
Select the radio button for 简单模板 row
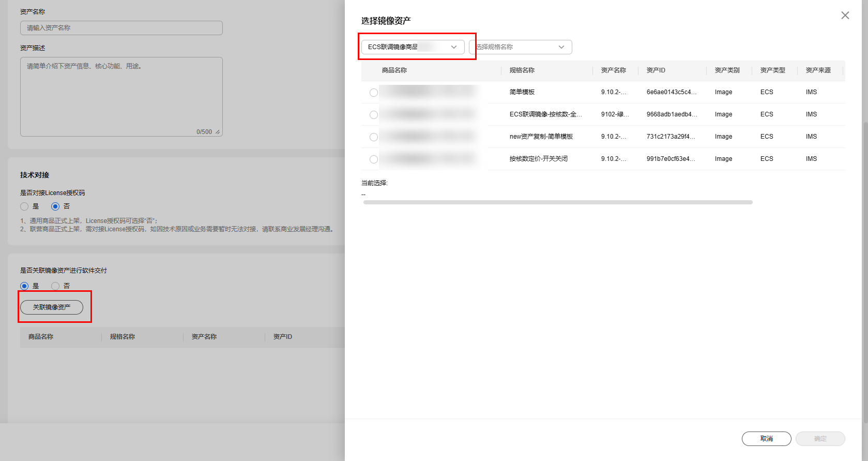click(x=374, y=93)
